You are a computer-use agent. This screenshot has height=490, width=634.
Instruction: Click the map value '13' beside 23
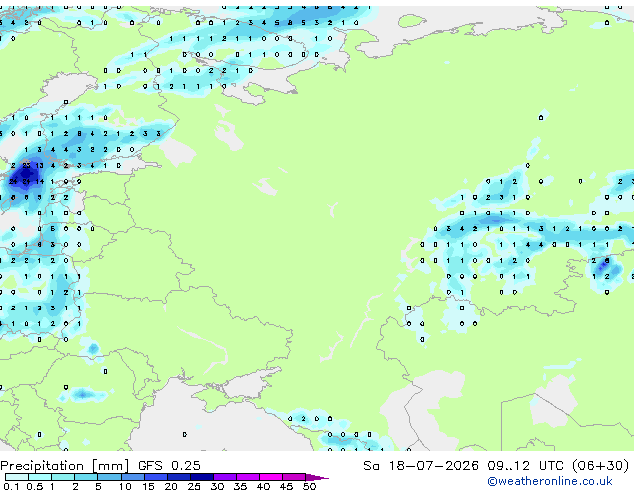click(40, 165)
